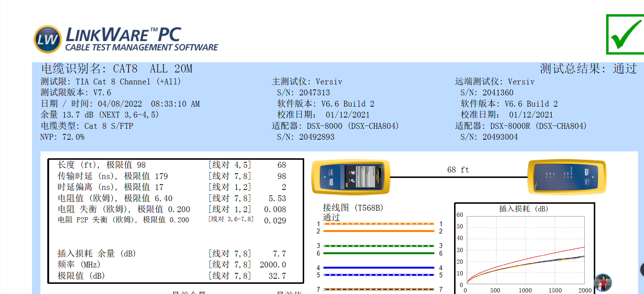The width and height of the screenshot is (644, 294).
Task: Select the solid orange wire 2 line
Action: 378,231
